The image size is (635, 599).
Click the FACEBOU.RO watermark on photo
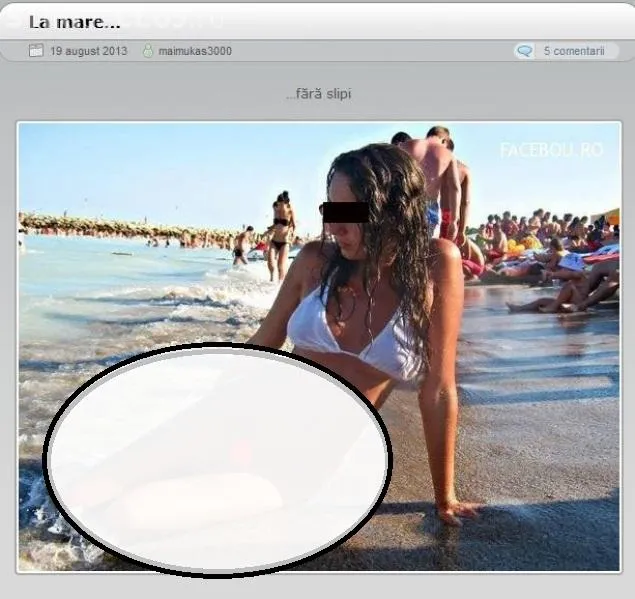pos(551,150)
